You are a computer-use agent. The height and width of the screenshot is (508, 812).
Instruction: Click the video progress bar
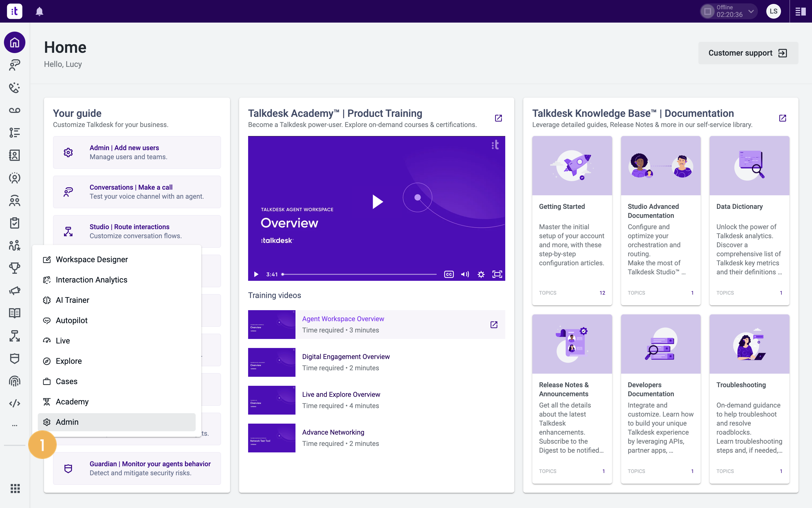pyautogui.click(x=359, y=274)
